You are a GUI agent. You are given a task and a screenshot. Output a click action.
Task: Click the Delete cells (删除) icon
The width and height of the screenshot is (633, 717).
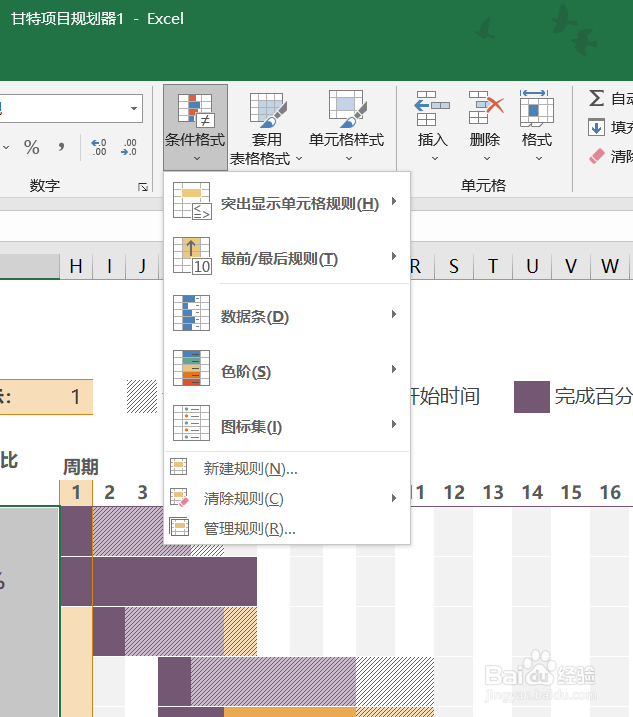pos(485,108)
